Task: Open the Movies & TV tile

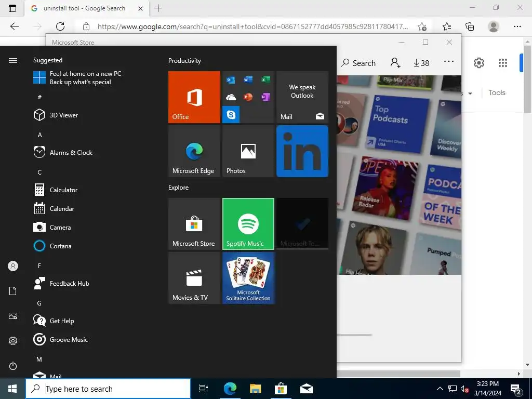Action: 194,278
